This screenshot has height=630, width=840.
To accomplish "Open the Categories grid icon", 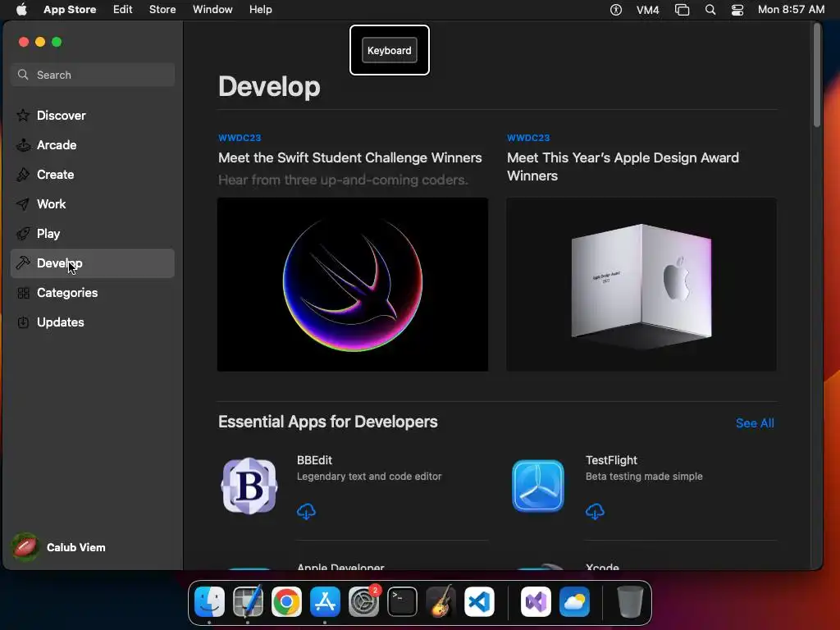I will tap(23, 293).
